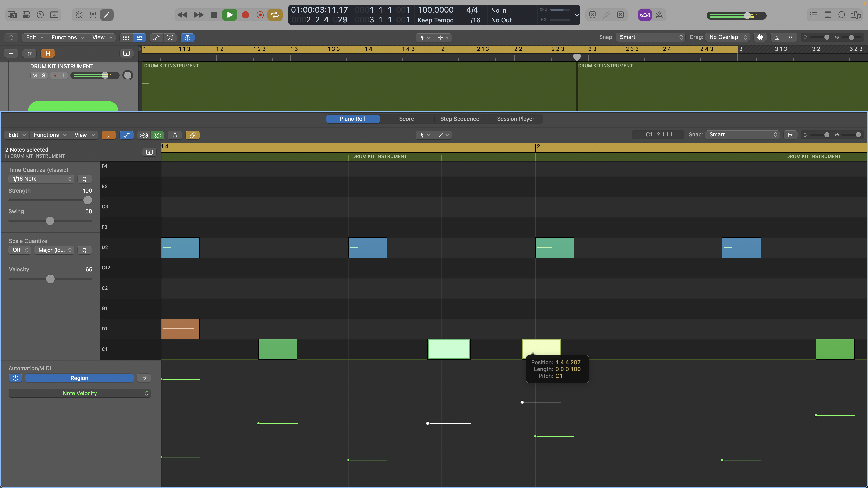The image size is (868, 488).
Task: Adjust the Swing slider handle
Action: (50, 221)
